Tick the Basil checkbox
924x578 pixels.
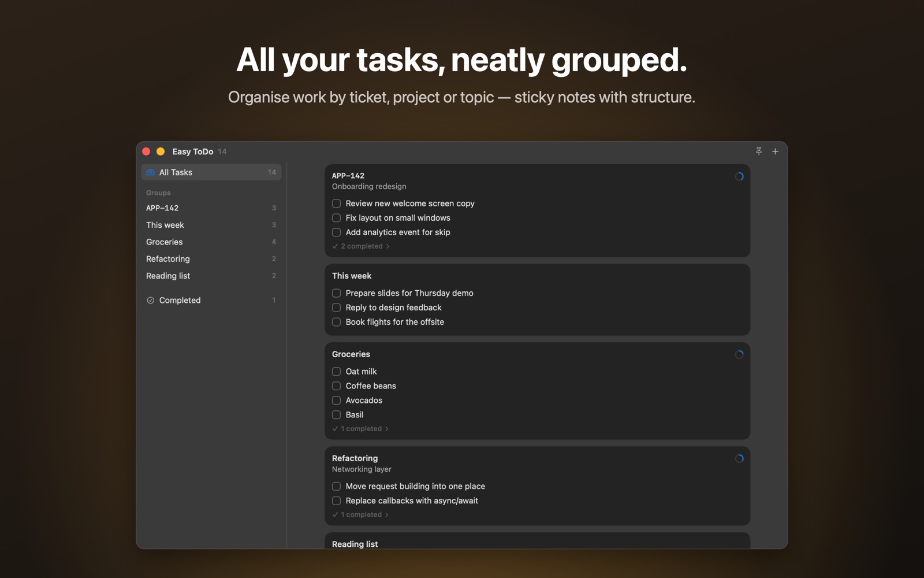(337, 415)
